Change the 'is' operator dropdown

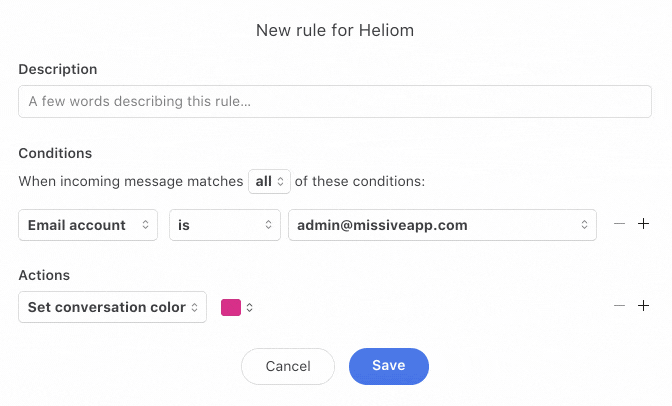224,225
